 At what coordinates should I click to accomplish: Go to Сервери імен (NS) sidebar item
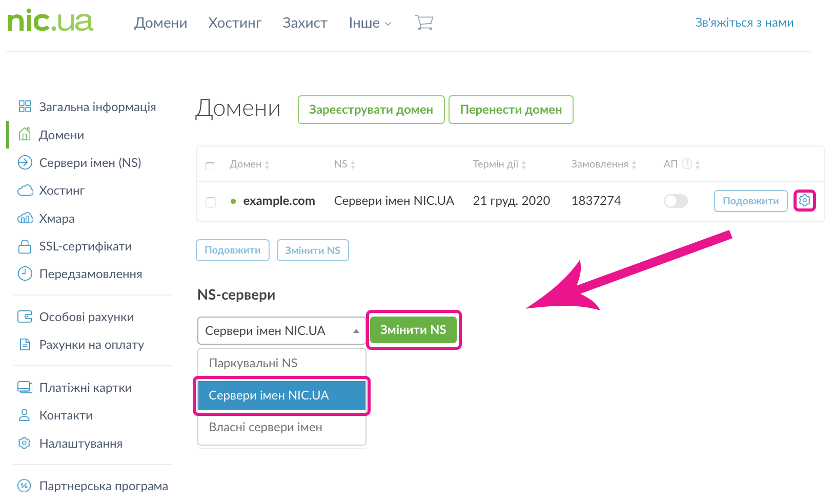[x=90, y=163]
